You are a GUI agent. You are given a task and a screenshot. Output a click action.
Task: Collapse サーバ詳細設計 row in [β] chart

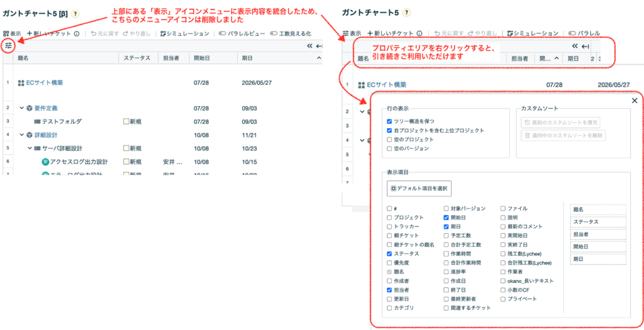tap(30, 148)
